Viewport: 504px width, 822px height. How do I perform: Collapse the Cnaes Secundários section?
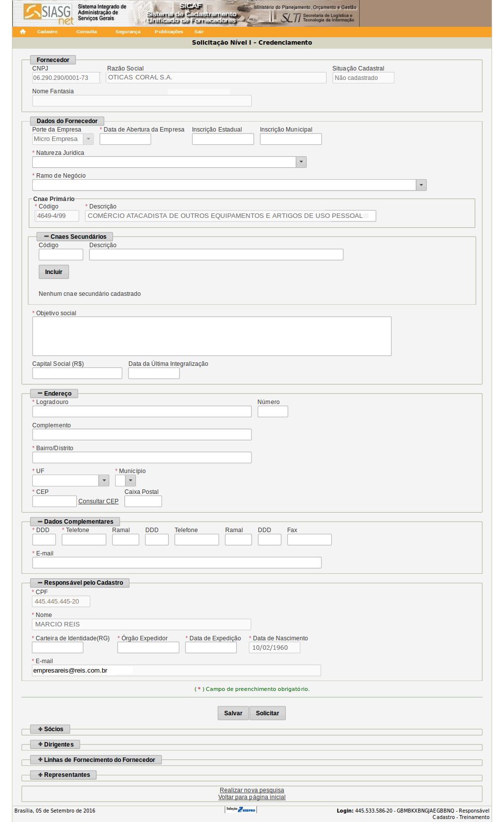point(75,237)
